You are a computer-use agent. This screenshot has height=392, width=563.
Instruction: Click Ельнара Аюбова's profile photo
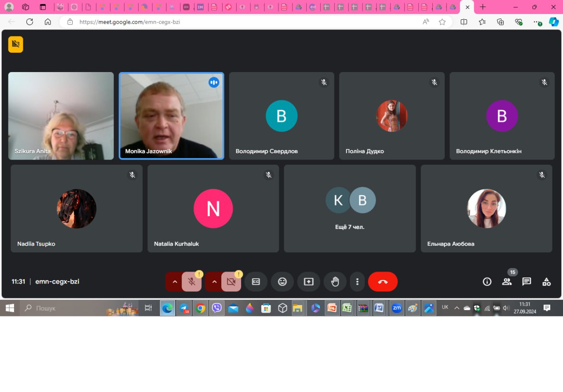(486, 209)
